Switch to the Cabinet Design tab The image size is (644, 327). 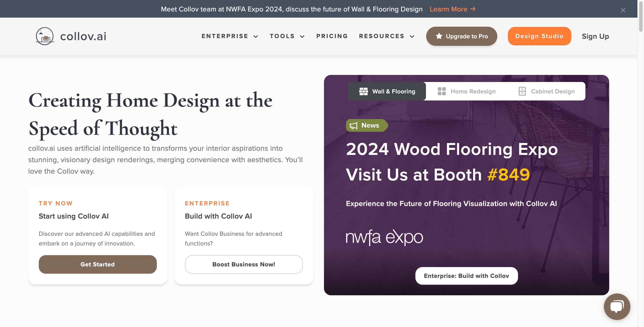pyautogui.click(x=546, y=91)
